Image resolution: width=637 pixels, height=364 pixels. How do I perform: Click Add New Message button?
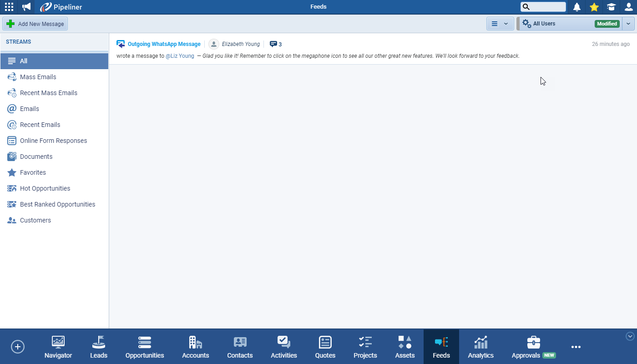click(x=35, y=24)
